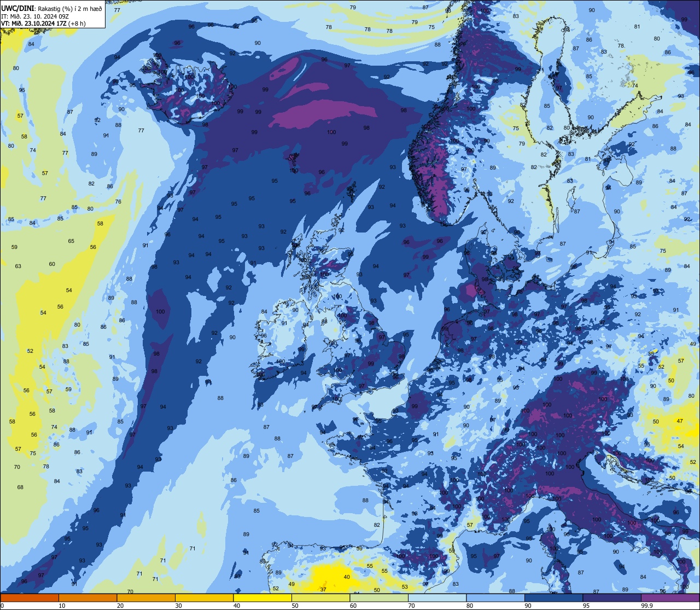Click the map humidity value '47'
The width and height of the screenshot is (700, 610).
[x=680, y=421]
